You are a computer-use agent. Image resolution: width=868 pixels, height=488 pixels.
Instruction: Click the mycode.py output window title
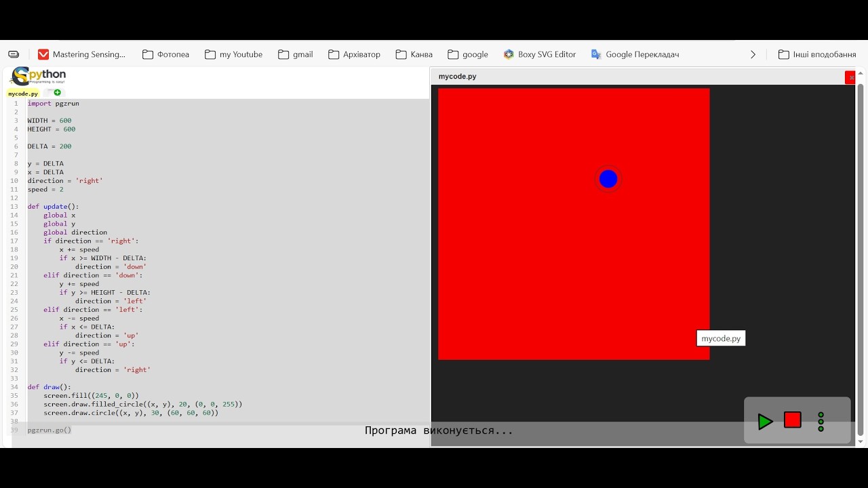coord(458,77)
